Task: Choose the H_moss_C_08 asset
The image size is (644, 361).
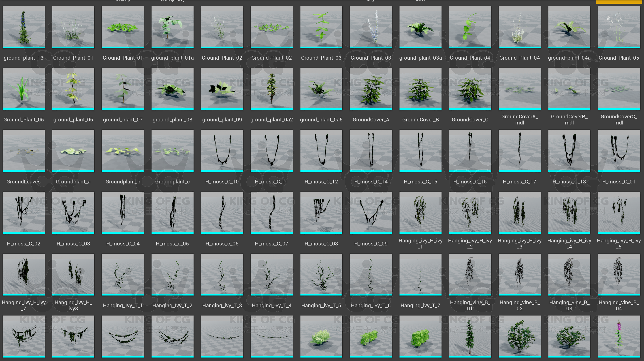Action: [x=321, y=212]
